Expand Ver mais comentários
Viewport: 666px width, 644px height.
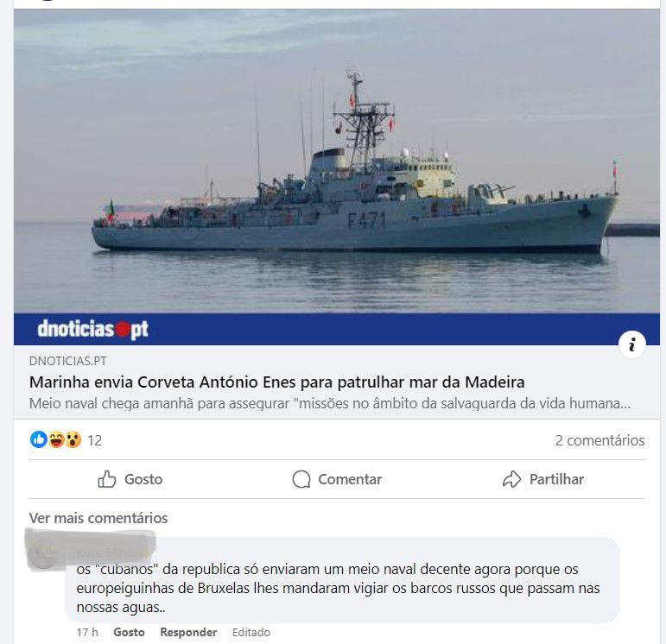98,518
